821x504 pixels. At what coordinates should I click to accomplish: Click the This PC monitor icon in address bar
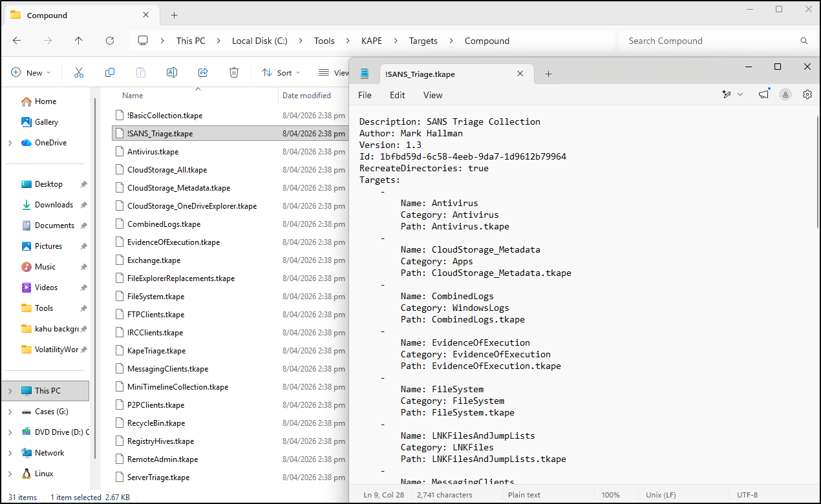point(143,41)
